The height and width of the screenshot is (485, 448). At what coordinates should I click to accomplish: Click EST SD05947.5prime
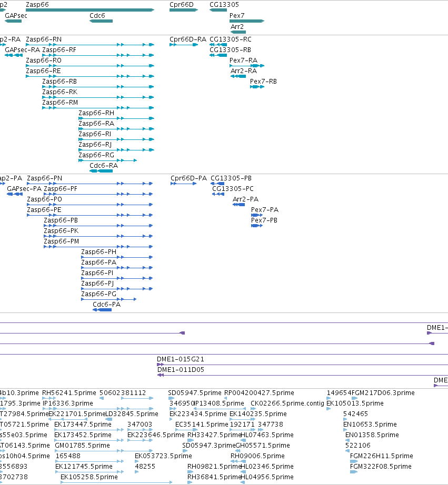[195, 393]
